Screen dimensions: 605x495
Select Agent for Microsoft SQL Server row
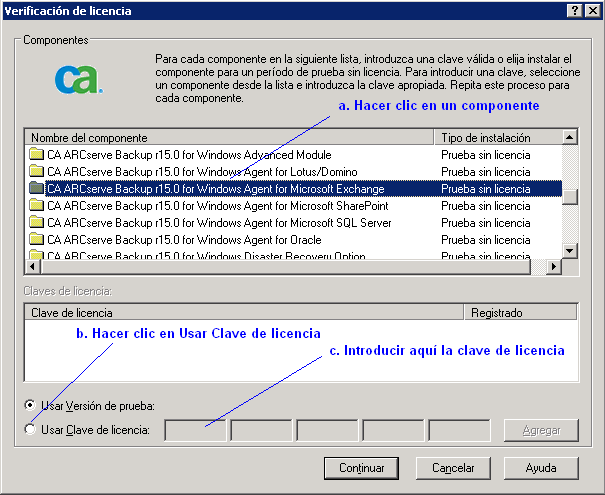293,223
